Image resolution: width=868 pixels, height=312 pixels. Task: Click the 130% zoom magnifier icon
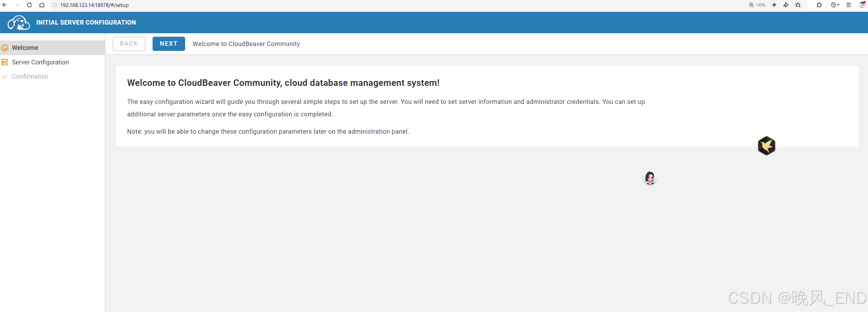pyautogui.click(x=751, y=5)
